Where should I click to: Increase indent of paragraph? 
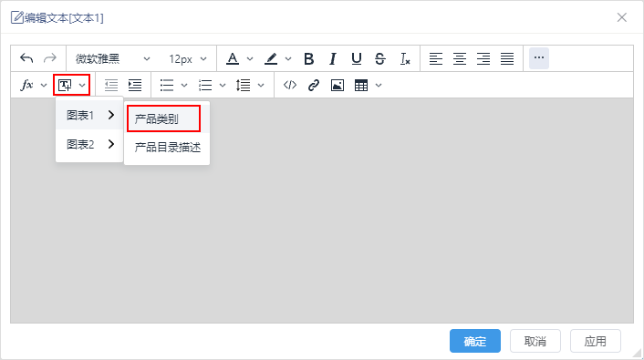click(135, 86)
